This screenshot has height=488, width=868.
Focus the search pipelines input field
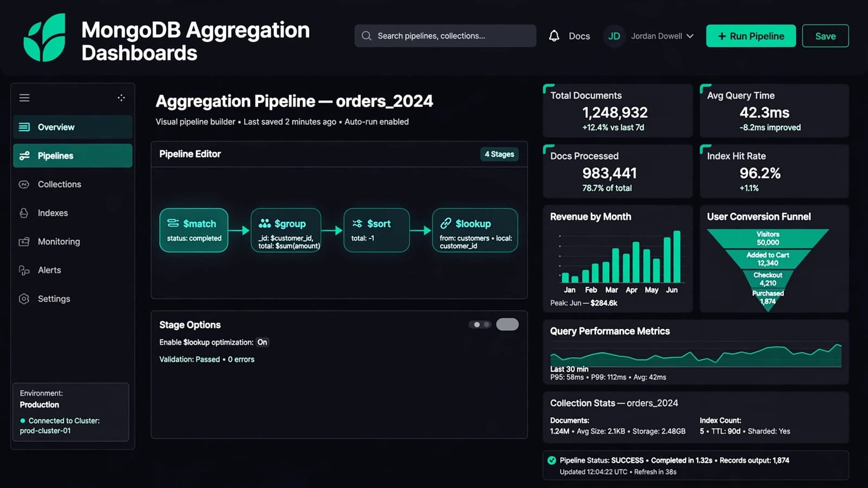tap(445, 36)
